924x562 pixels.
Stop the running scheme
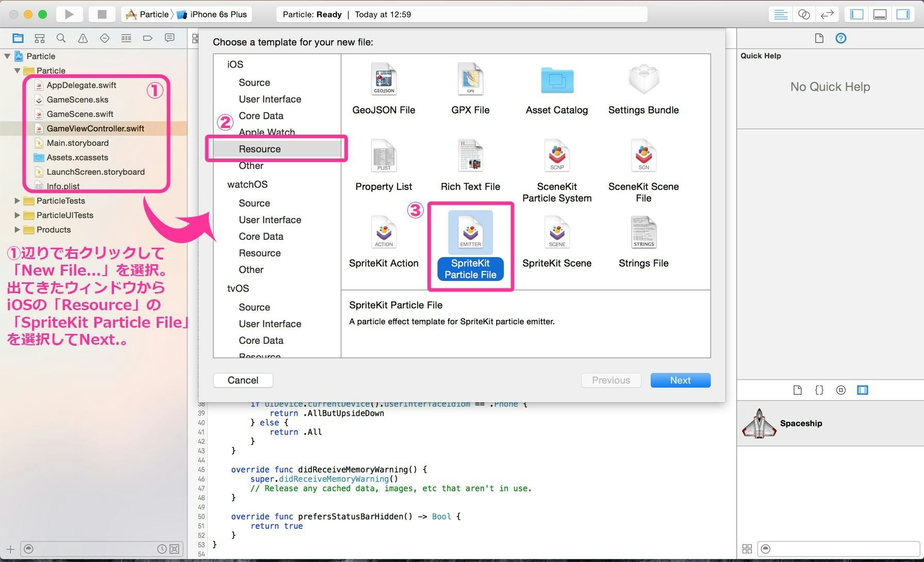coord(102,14)
